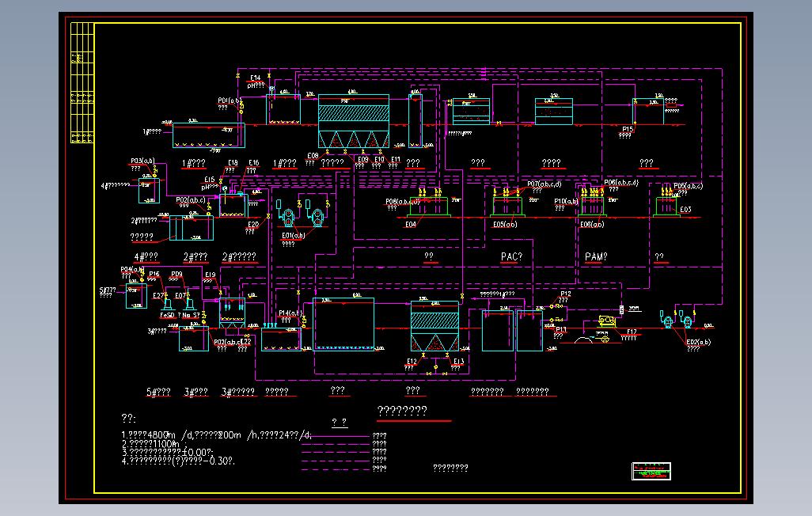Select the PAM? section heading

pos(596,256)
